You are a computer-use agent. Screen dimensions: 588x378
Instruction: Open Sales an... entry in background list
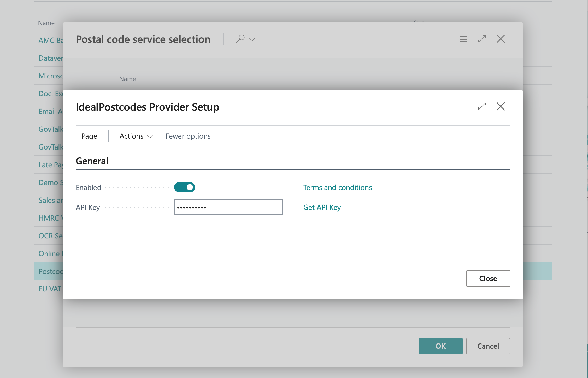[51, 200]
